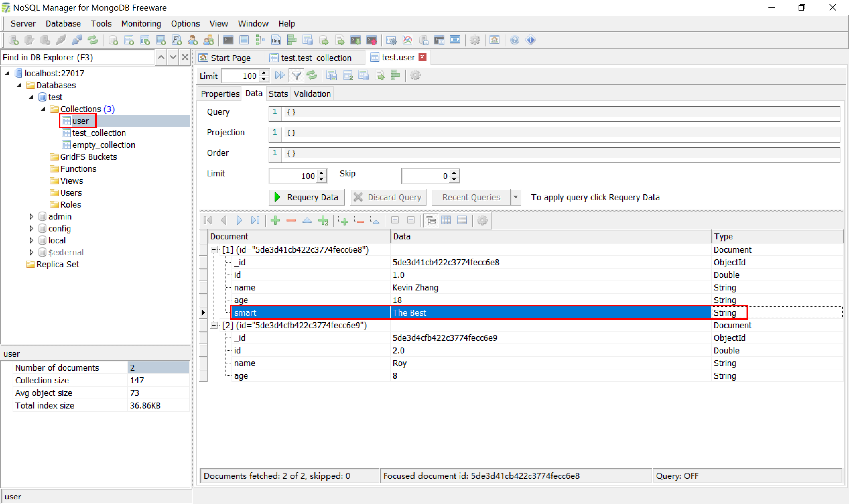This screenshot has height=504, width=849.
Task: Switch to table view mode
Action: [x=446, y=220]
